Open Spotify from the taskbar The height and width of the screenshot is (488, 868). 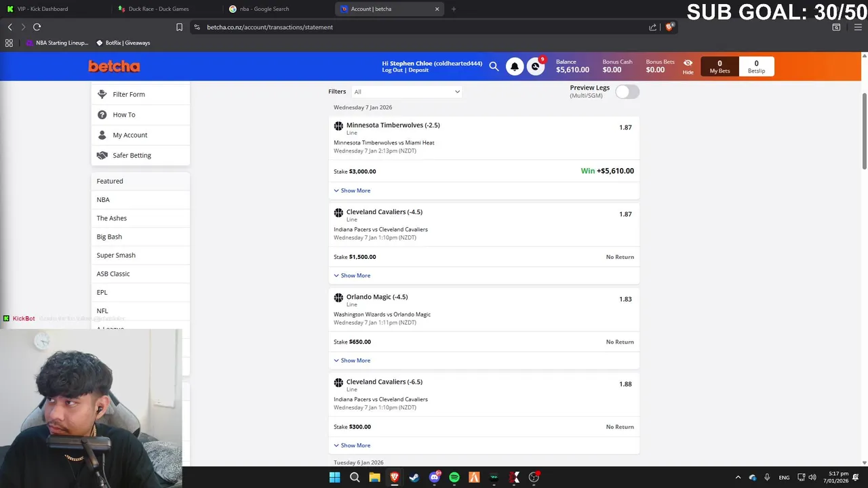[x=454, y=477]
